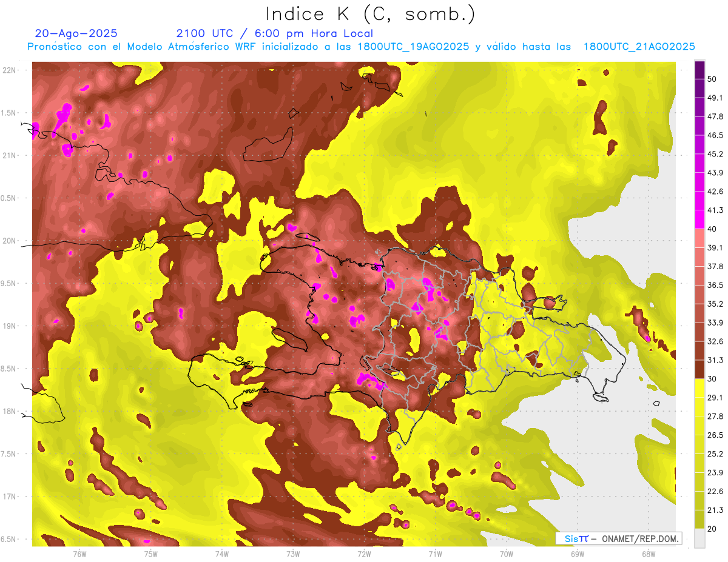Click the color bar value "32.6"

click(x=715, y=341)
